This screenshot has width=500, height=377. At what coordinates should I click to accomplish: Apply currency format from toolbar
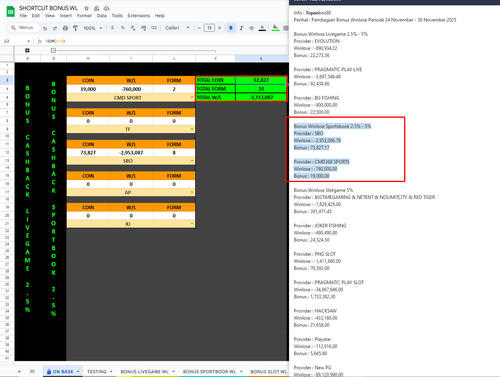pyautogui.click(x=112, y=28)
